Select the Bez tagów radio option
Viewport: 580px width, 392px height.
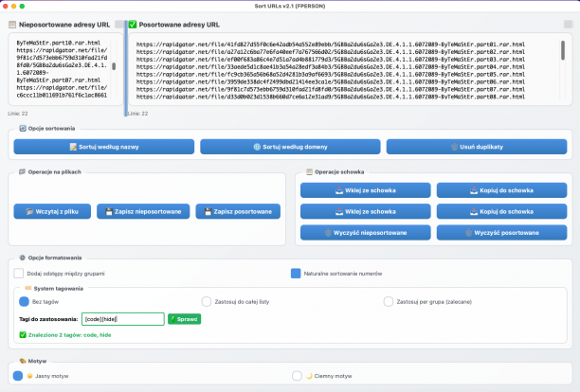(x=24, y=301)
